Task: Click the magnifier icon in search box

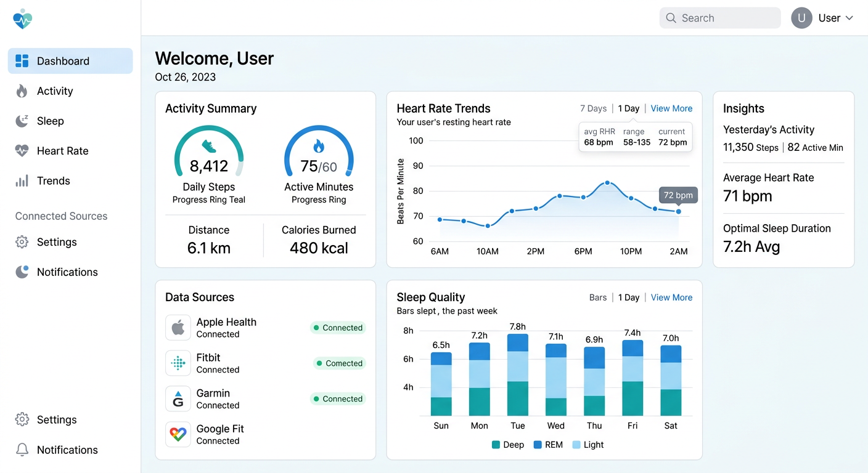Action: click(x=671, y=18)
